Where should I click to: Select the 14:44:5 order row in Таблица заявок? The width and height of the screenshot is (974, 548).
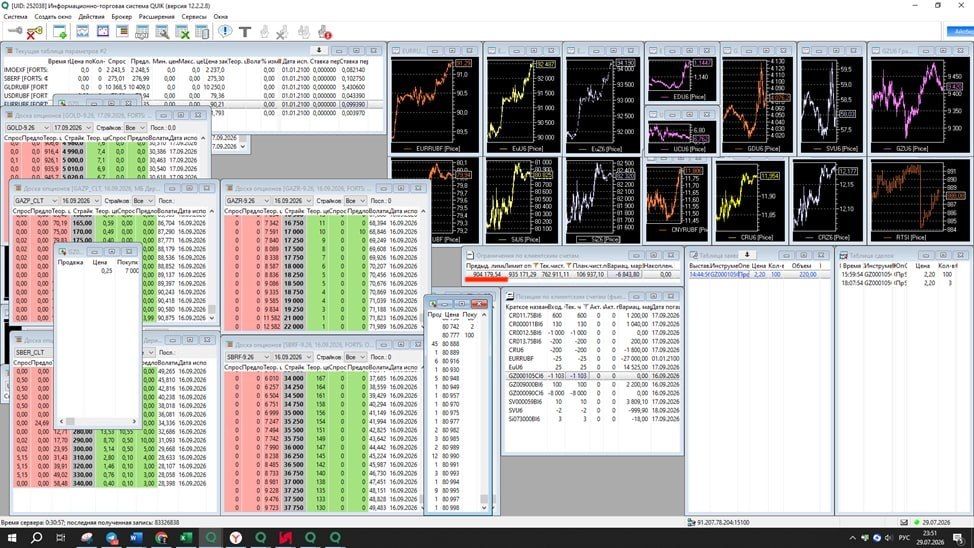(x=759, y=274)
